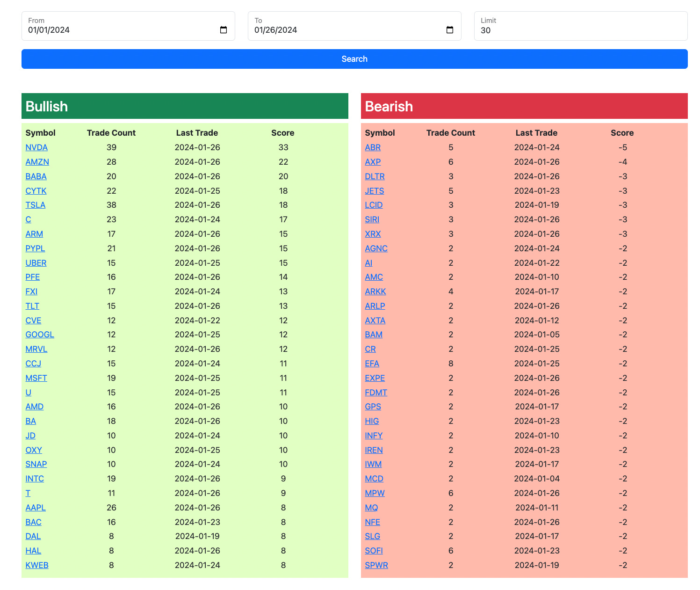Open the AMD symbol link
The height and width of the screenshot is (590, 700).
coord(35,407)
